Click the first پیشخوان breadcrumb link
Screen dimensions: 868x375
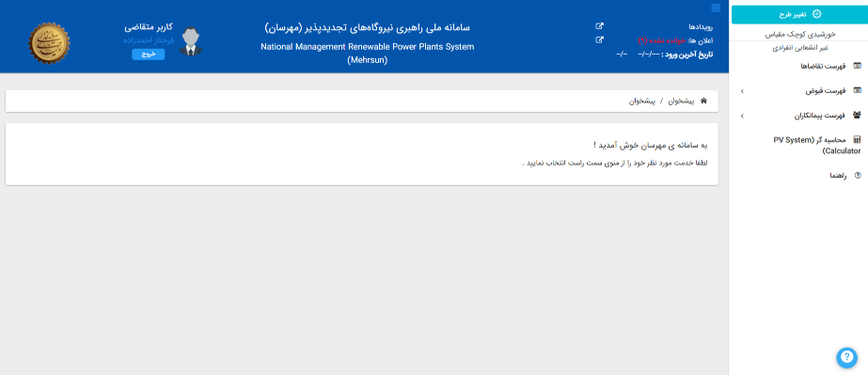(x=682, y=102)
